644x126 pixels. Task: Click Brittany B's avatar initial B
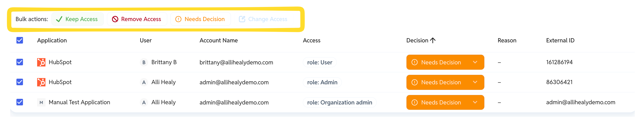coord(144,62)
